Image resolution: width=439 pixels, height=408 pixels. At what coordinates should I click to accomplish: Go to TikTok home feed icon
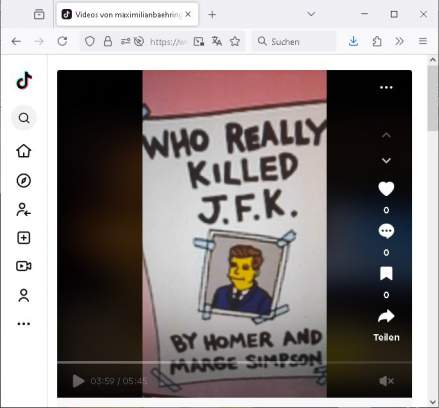coord(24,151)
